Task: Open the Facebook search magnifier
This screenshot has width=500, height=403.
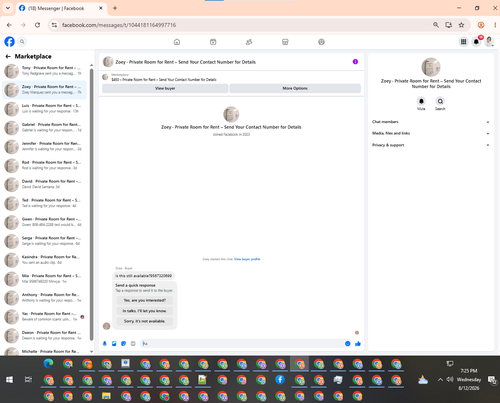Action: click(x=22, y=42)
